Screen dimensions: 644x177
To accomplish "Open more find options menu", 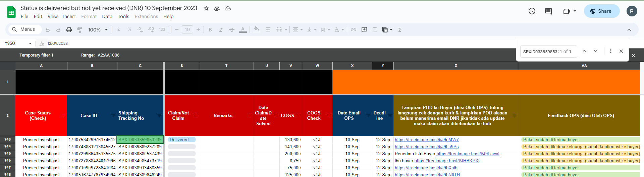I will click(x=611, y=51).
